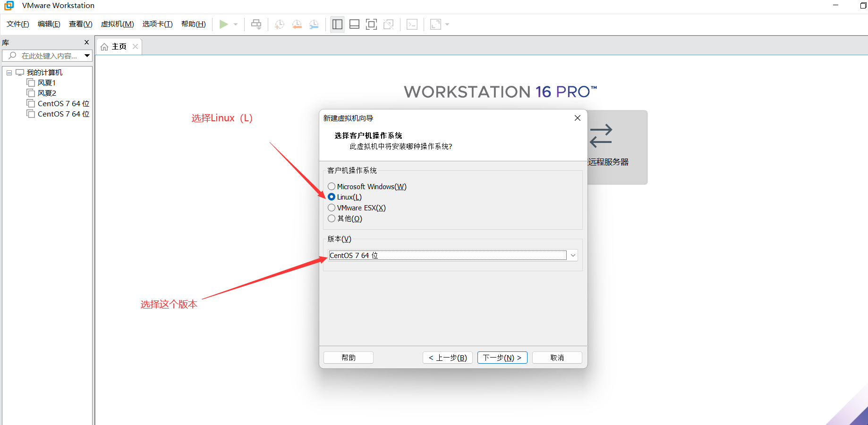Close the library panel
The image size is (868, 425).
[x=86, y=42]
